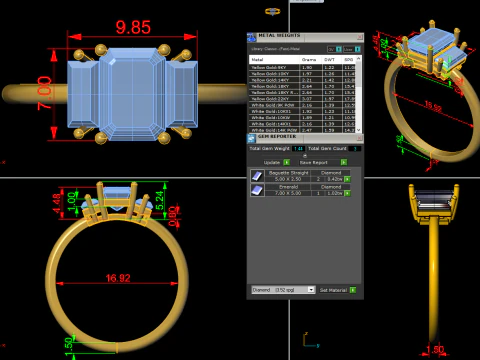Click the Gem Reporter panel icon

(252, 138)
